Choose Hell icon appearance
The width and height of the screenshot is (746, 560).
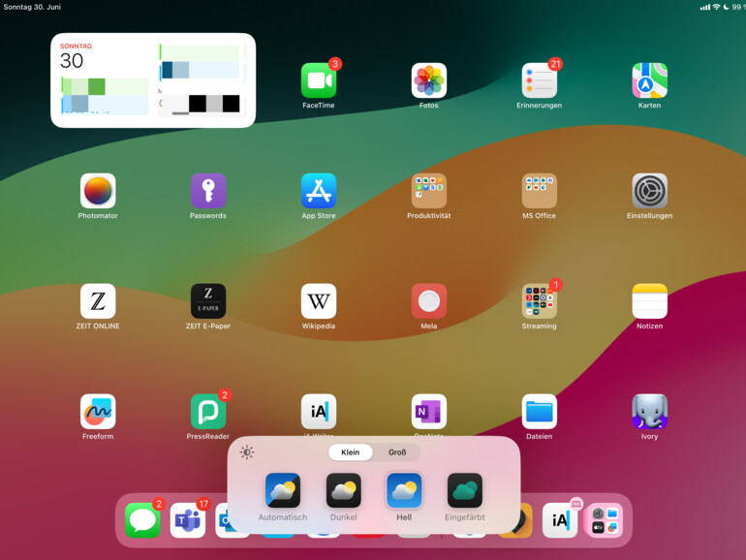[404, 497]
